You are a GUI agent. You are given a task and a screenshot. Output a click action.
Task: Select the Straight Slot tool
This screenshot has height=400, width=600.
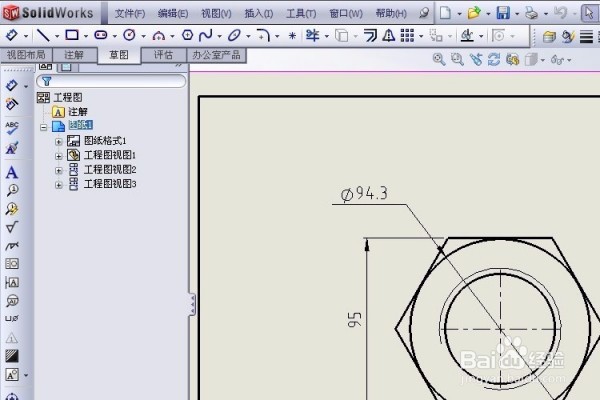(x=101, y=35)
